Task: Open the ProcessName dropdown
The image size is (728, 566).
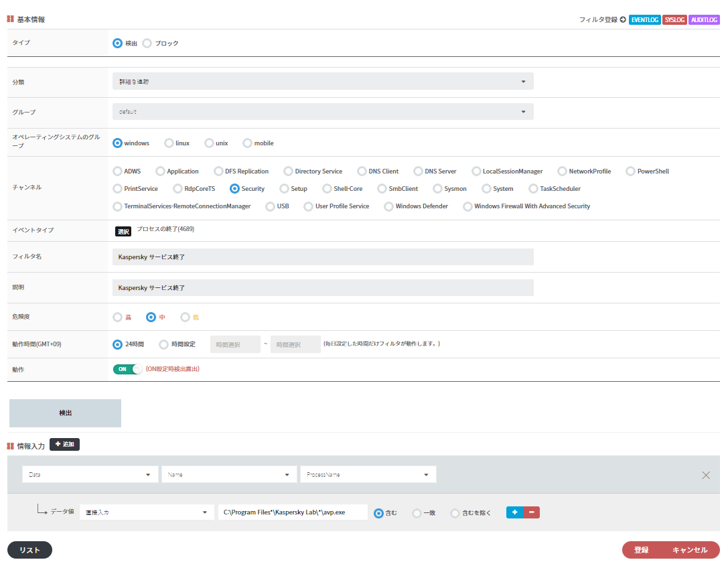Action: point(368,475)
